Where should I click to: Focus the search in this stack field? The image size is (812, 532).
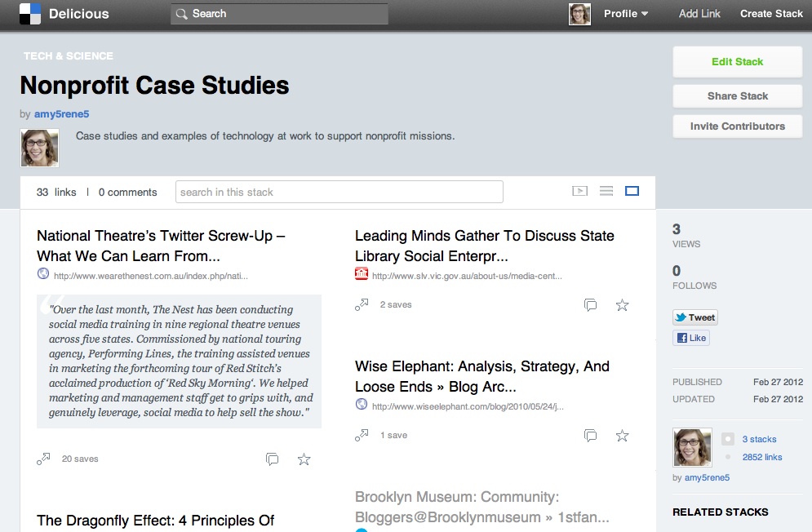339,192
